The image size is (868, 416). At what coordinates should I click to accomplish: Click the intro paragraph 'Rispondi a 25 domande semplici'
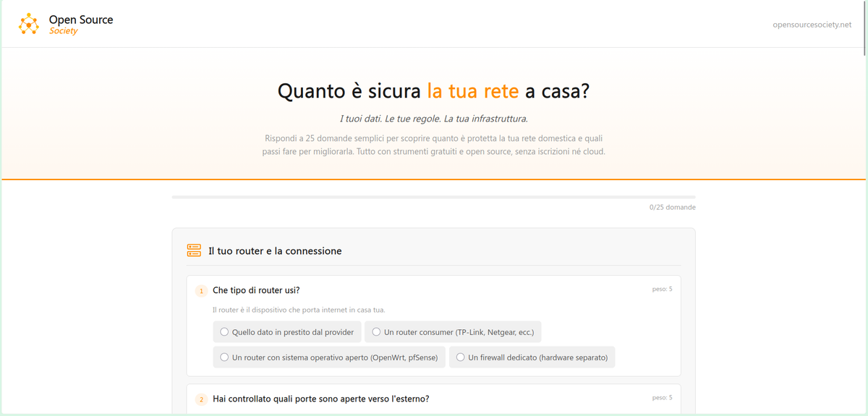pyautogui.click(x=433, y=145)
